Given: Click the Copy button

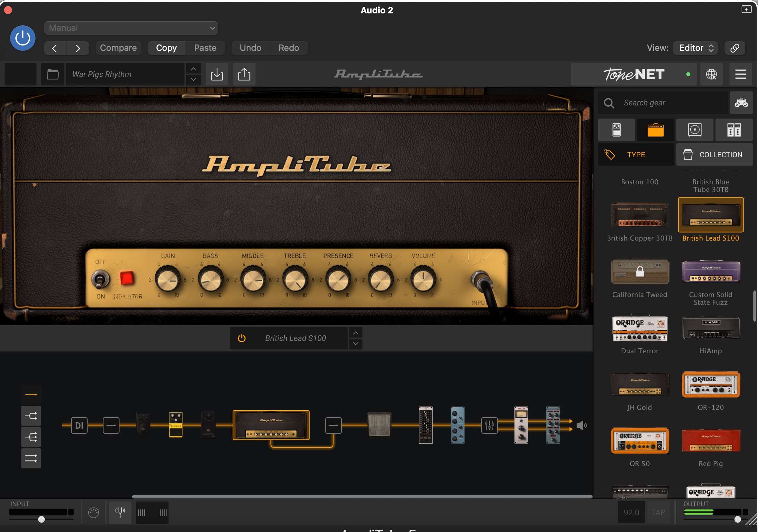Looking at the screenshot, I should coord(166,48).
